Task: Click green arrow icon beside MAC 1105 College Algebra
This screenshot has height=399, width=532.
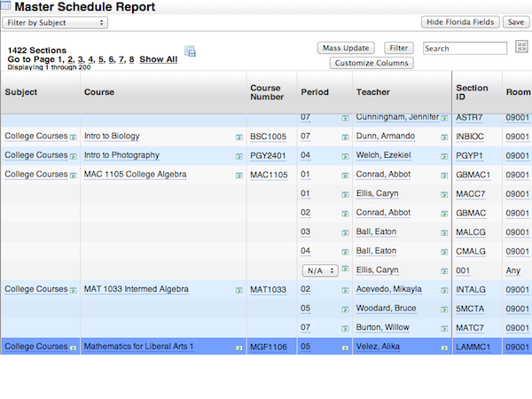Action: (x=239, y=176)
